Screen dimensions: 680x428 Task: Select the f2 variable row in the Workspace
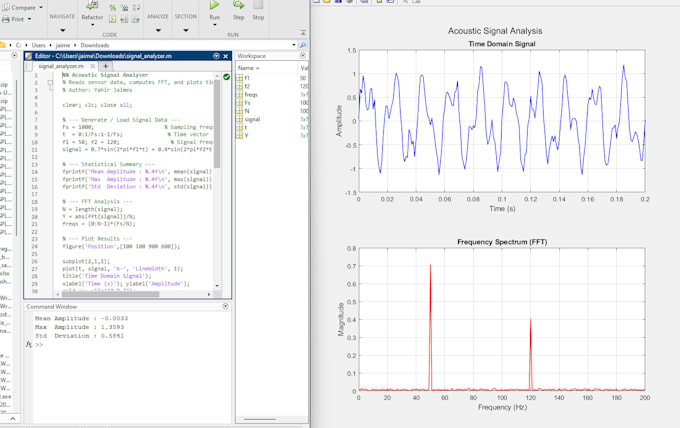tap(271, 86)
